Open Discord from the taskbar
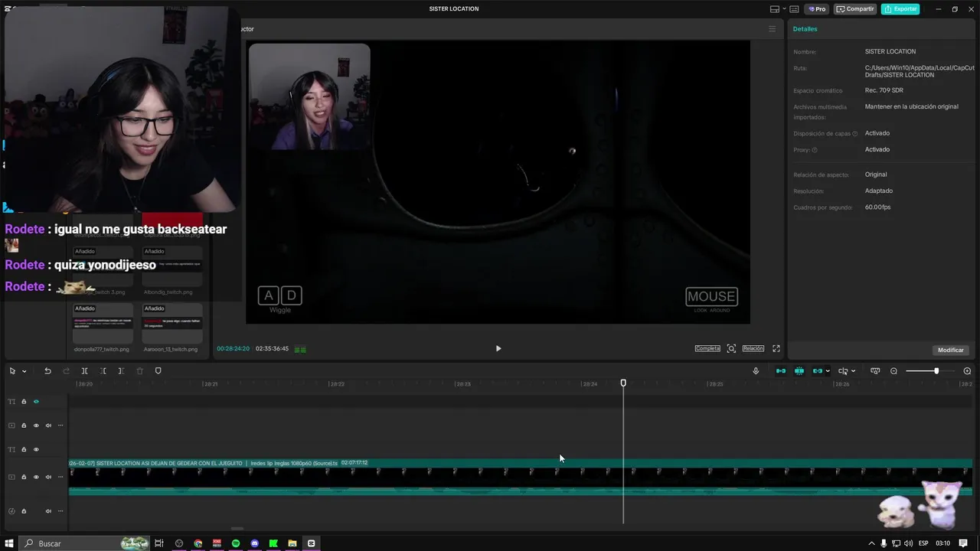This screenshot has width=980, height=551. pos(255,543)
